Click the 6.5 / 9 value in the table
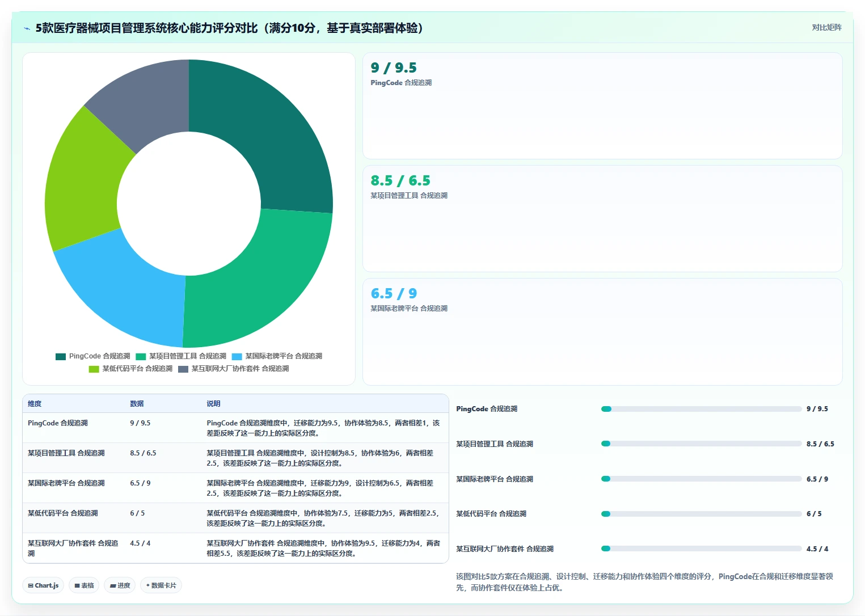The width and height of the screenshot is (865, 616). tap(140, 483)
